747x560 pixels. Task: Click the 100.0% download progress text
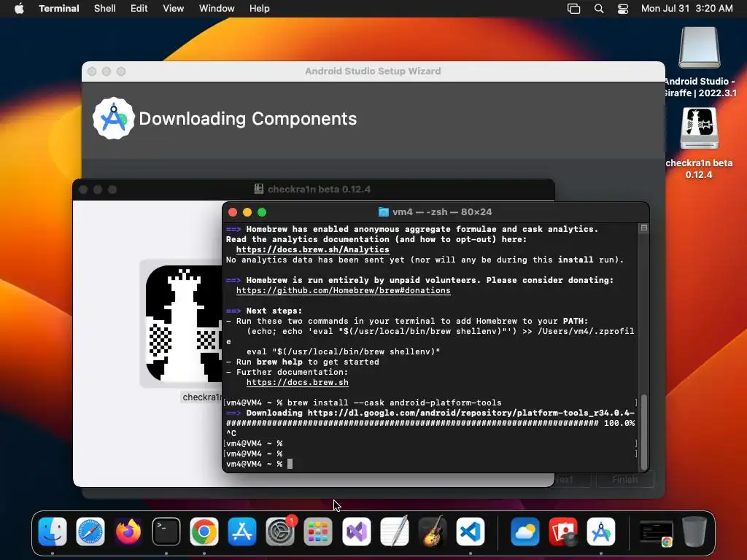pos(619,424)
